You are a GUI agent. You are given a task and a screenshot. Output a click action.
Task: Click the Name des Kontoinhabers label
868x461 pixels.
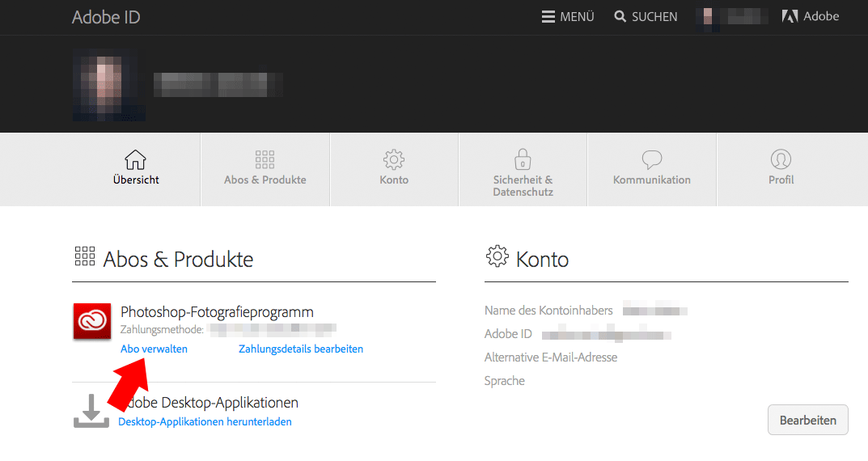click(548, 311)
